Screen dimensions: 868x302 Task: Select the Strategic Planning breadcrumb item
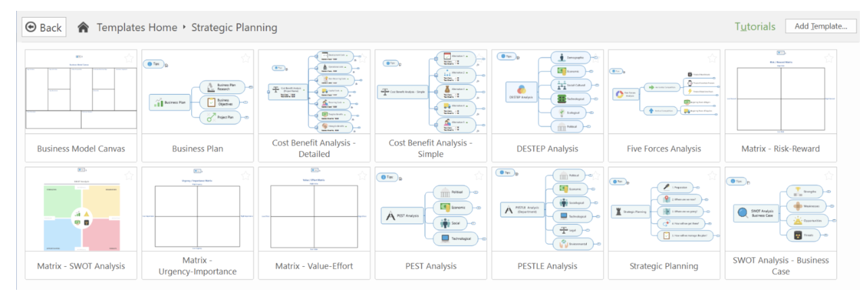click(234, 28)
